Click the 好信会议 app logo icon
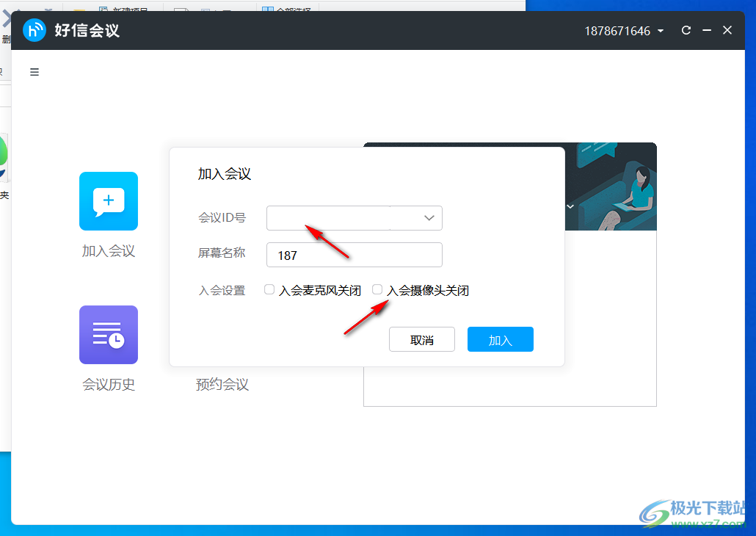Viewport: 756px width, 536px height. (34, 30)
